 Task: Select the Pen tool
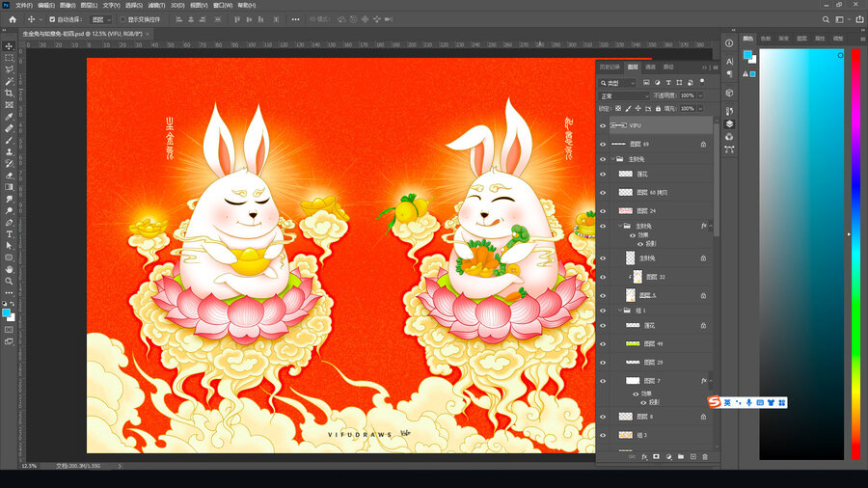pos(9,223)
